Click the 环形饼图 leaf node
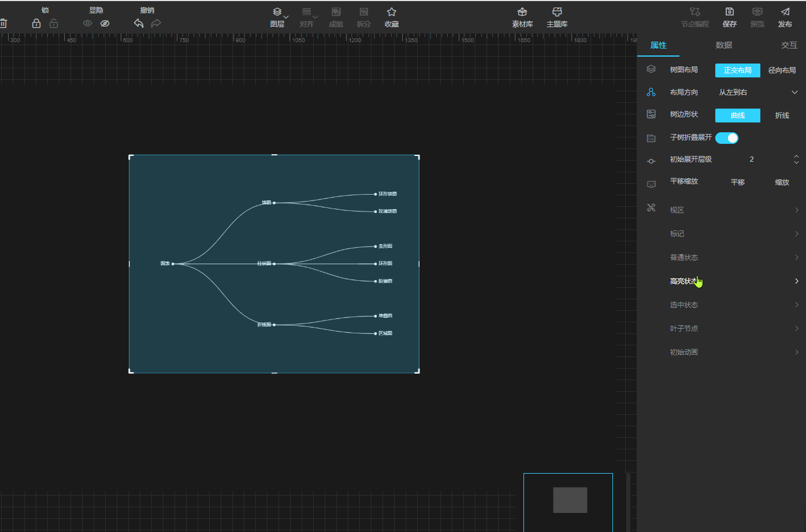Screen dimensions: 806x532 pyautogui.click(x=386, y=194)
